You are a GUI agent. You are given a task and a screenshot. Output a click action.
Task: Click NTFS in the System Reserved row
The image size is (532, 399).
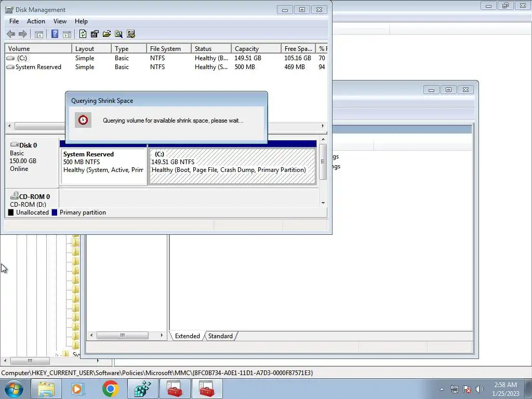pos(157,67)
